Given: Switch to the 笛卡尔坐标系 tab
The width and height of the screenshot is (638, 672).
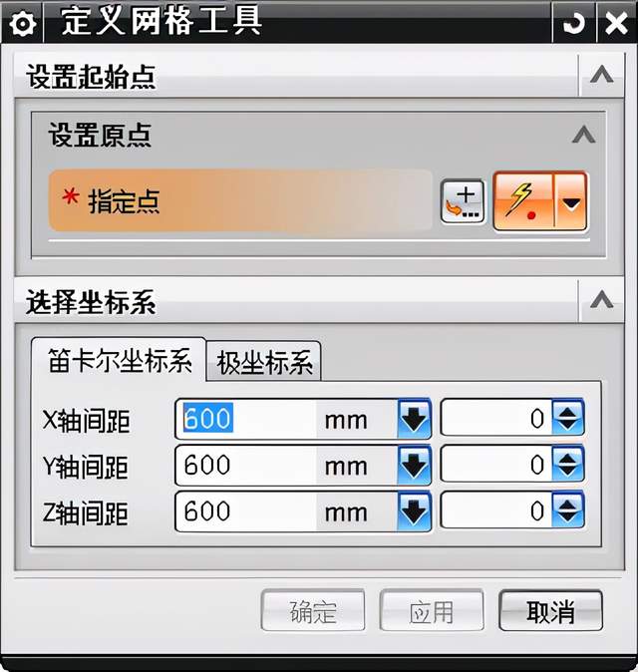Looking at the screenshot, I should pyautogui.click(x=119, y=361).
